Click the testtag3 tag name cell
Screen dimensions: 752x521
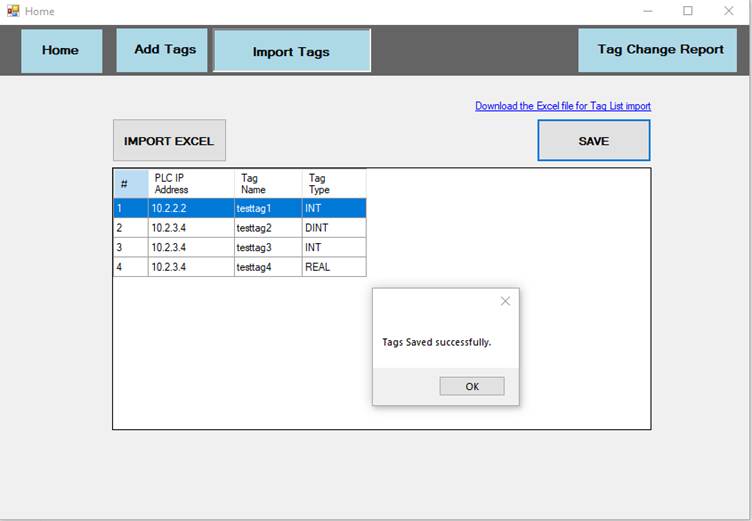[266, 247]
